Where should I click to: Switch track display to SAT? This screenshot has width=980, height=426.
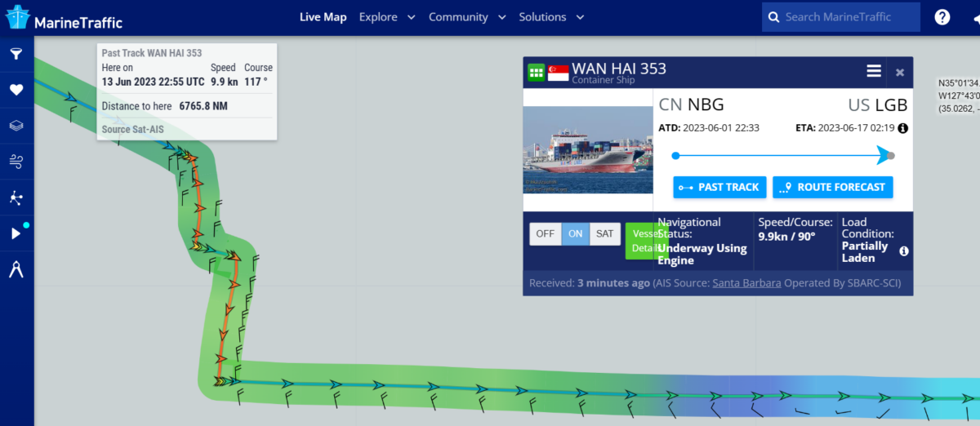604,233
